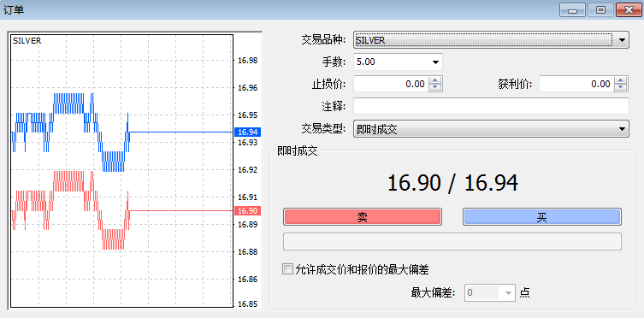Viewport: 644px width, 318px height.
Task: Enable 允许成交价和报价的最大偏差 checkbox
Action: pyautogui.click(x=288, y=269)
